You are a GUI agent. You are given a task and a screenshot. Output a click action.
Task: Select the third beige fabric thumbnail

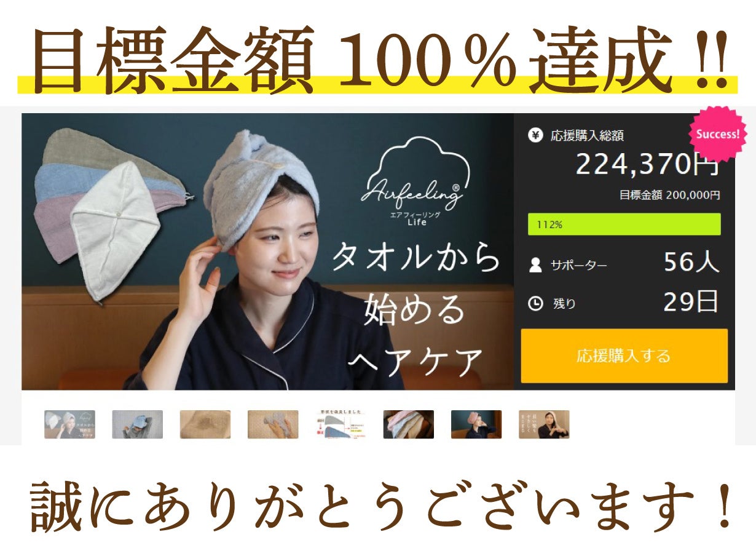coord(205,424)
